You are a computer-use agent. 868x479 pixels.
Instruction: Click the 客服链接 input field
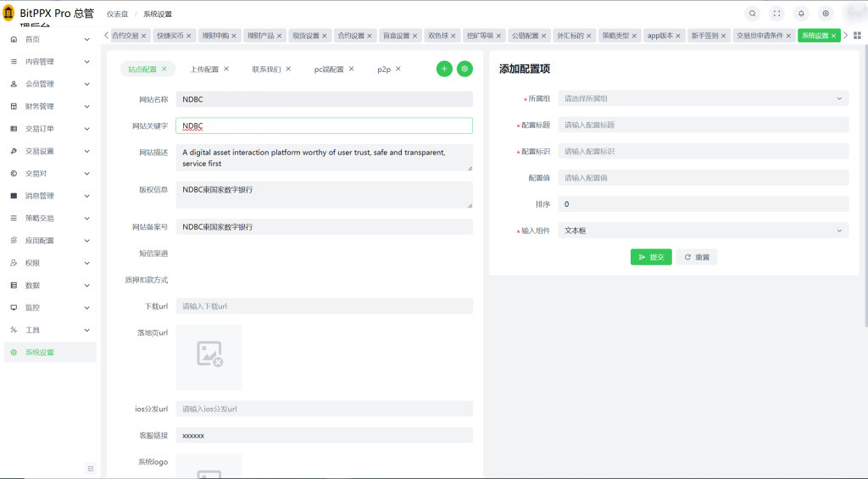pyautogui.click(x=325, y=435)
